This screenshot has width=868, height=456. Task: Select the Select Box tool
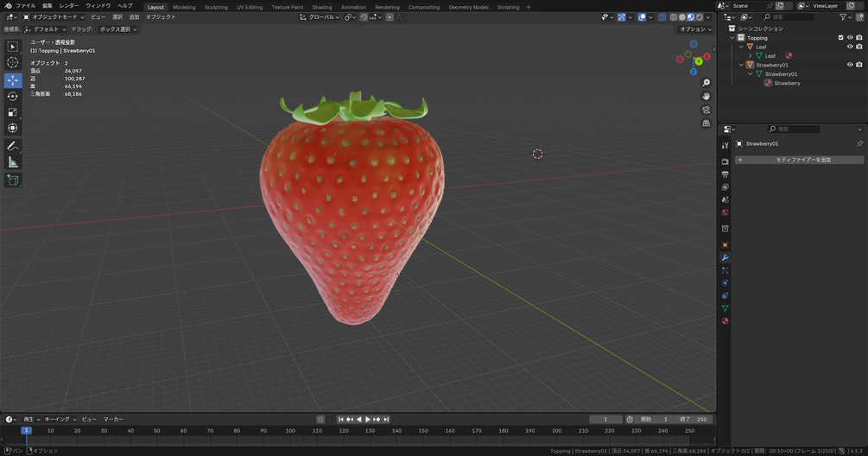13,47
